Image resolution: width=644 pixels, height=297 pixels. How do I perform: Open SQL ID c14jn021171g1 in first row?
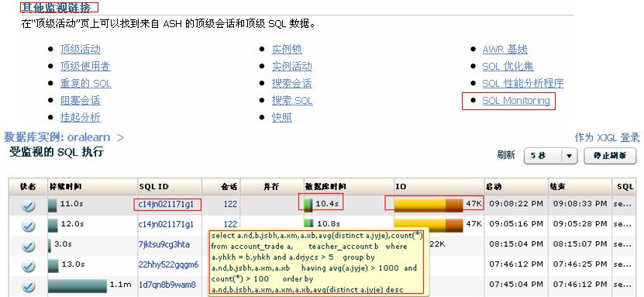pyautogui.click(x=166, y=204)
